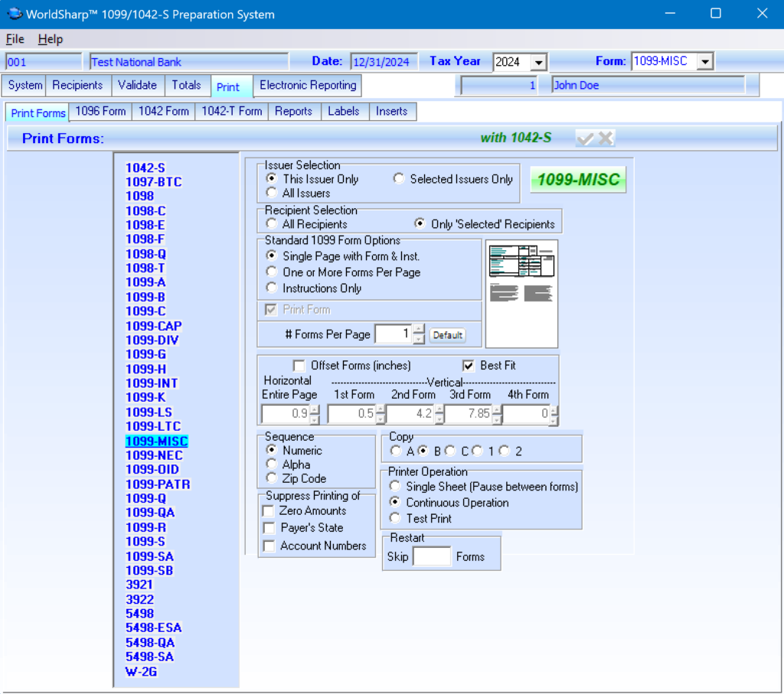The width and height of the screenshot is (784, 694).
Task: Select W-2G in the forms list
Action: (141, 672)
